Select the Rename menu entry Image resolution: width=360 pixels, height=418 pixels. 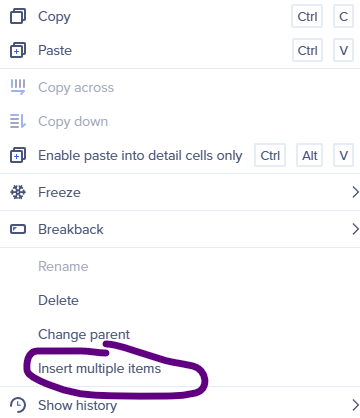coord(63,266)
